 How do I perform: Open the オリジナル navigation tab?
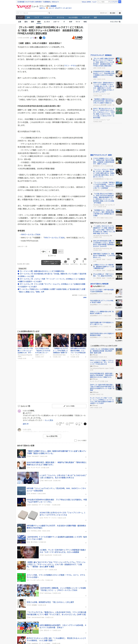60,17
